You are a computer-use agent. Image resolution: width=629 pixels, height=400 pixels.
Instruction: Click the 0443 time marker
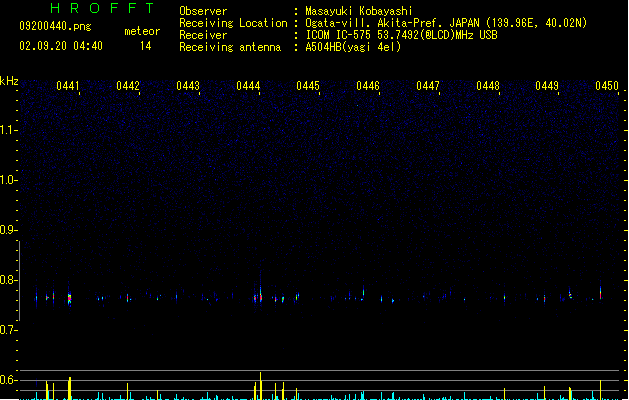pyautogui.click(x=188, y=86)
